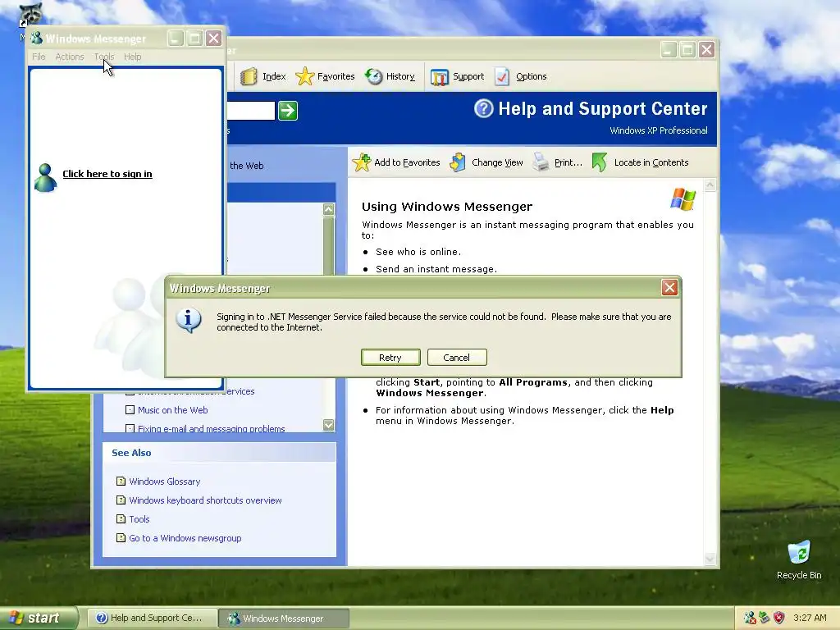Switch to Help and Support Center taskbar button
This screenshot has height=630, width=840.
pyautogui.click(x=153, y=618)
